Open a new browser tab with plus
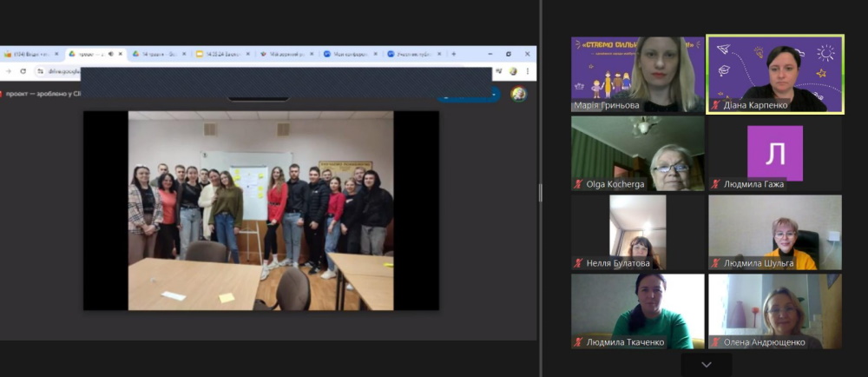Viewport: 868px width, 377px height. [x=453, y=54]
